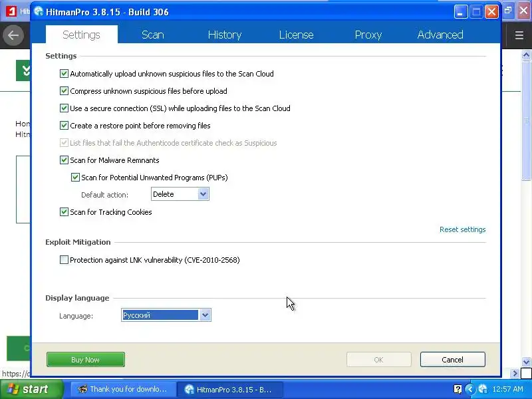Toggle automatic upload to Scan Cloud

(x=64, y=74)
